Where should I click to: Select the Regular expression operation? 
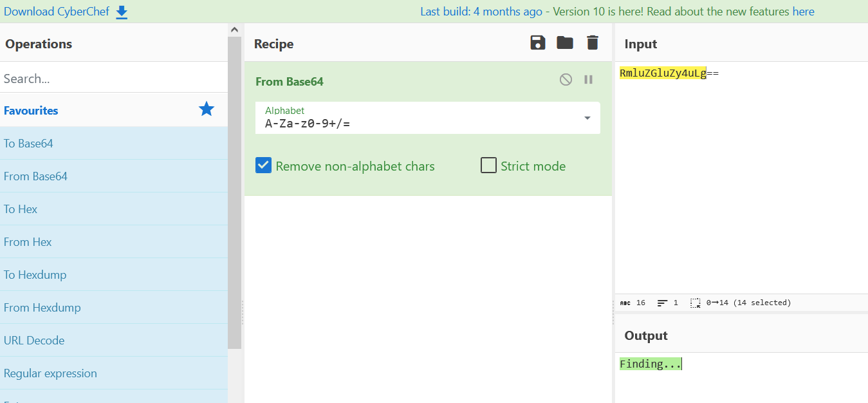[x=114, y=373]
